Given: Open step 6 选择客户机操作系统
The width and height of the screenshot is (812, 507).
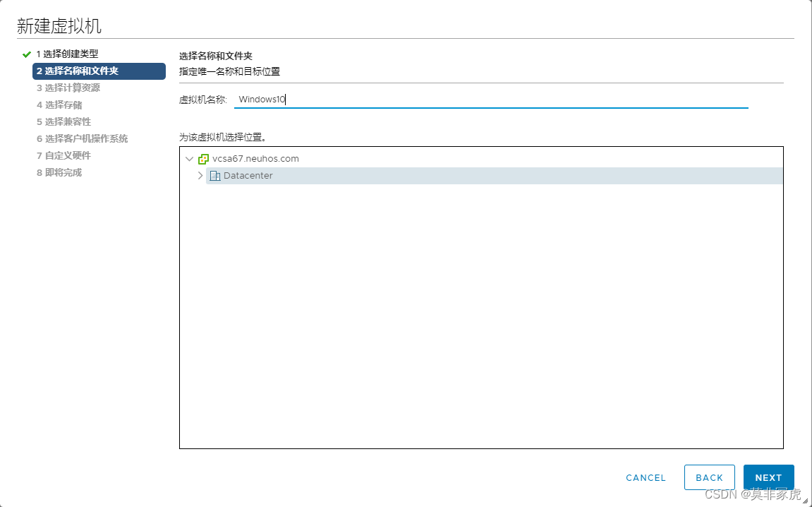Looking at the screenshot, I should tap(83, 138).
